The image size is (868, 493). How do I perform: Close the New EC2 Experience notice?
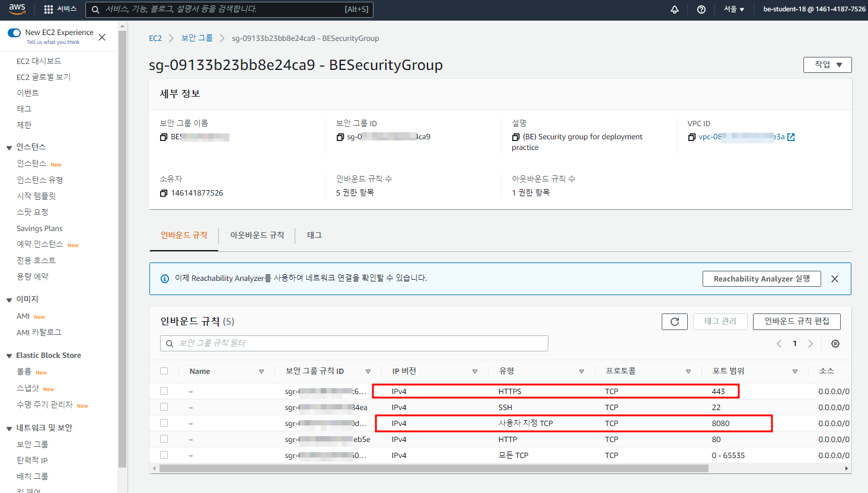(102, 37)
